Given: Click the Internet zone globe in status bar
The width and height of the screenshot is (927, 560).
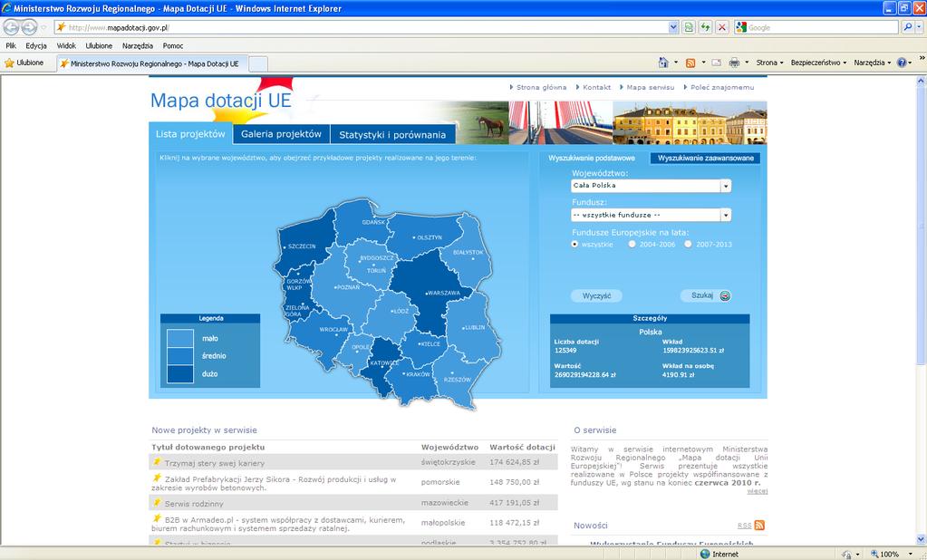Looking at the screenshot, I should (x=705, y=554).
